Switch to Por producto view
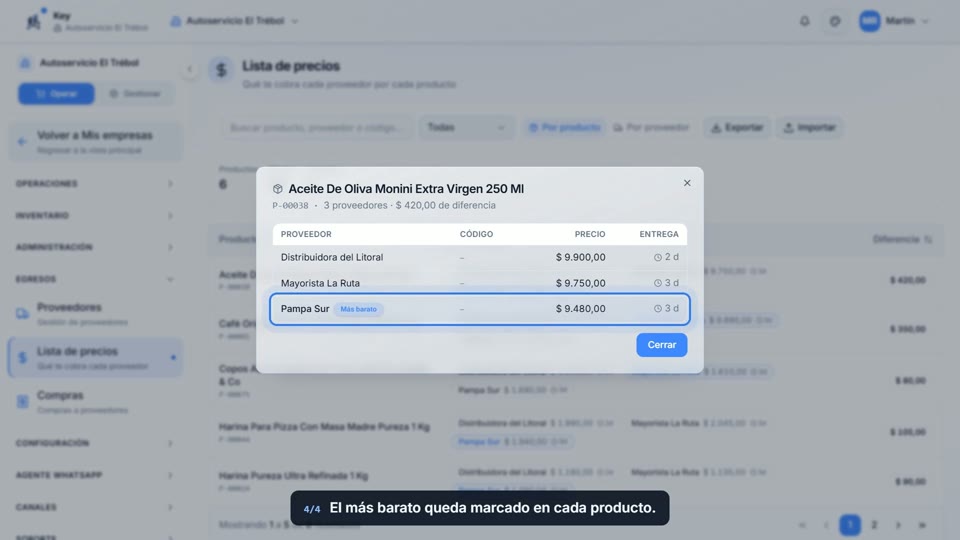Image resolution: width=960 pixels, height=540 pixels. 564,127
